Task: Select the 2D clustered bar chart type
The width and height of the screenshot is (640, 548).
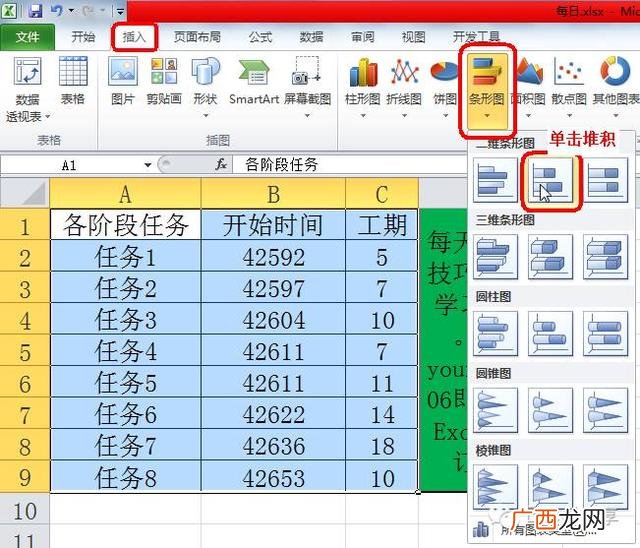Action: pyautogui.click(x=495, y=180)
